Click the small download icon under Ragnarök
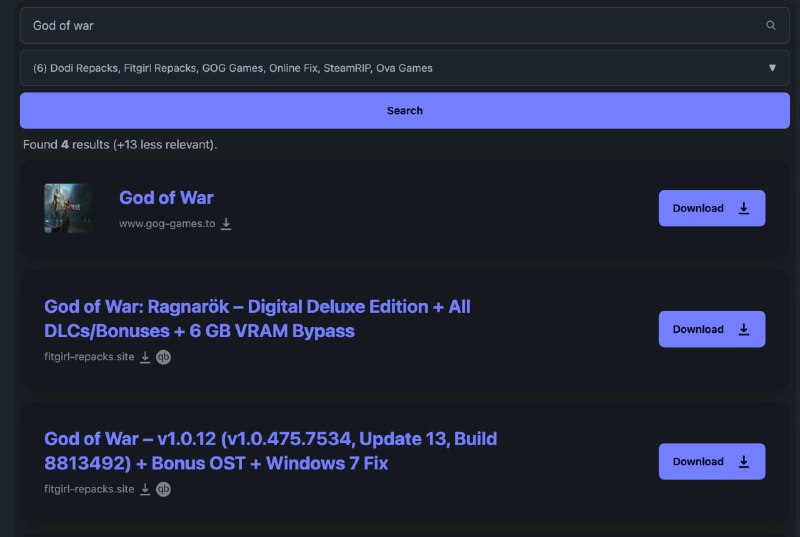Screen dimensions: 800x537 [145, 357]
